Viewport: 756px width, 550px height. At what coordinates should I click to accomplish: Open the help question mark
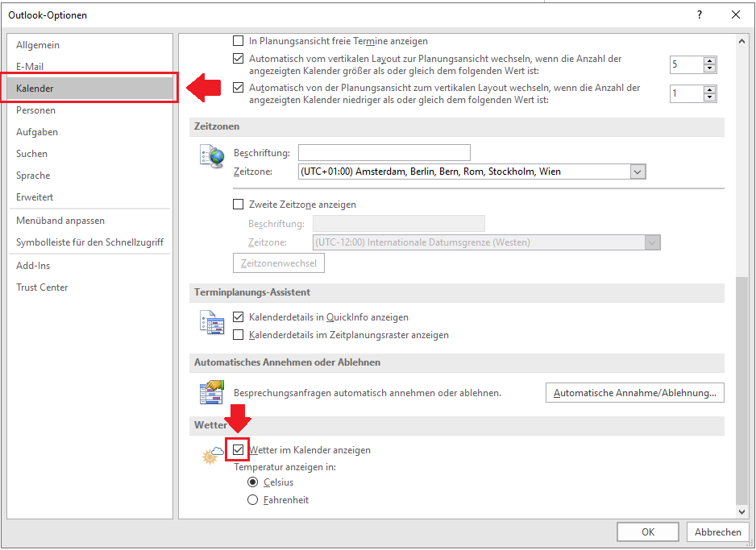click(x=700, y=15)
